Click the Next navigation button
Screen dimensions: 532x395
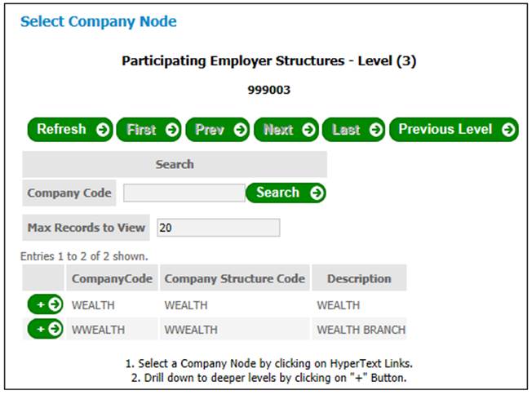[286, 130]
